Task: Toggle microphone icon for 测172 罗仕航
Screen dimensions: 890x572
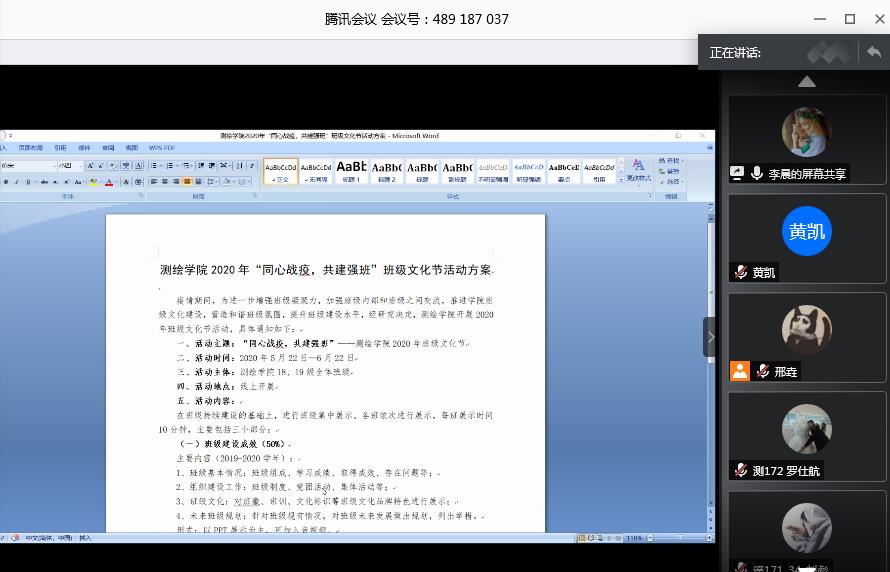Action: coord(741,470)
